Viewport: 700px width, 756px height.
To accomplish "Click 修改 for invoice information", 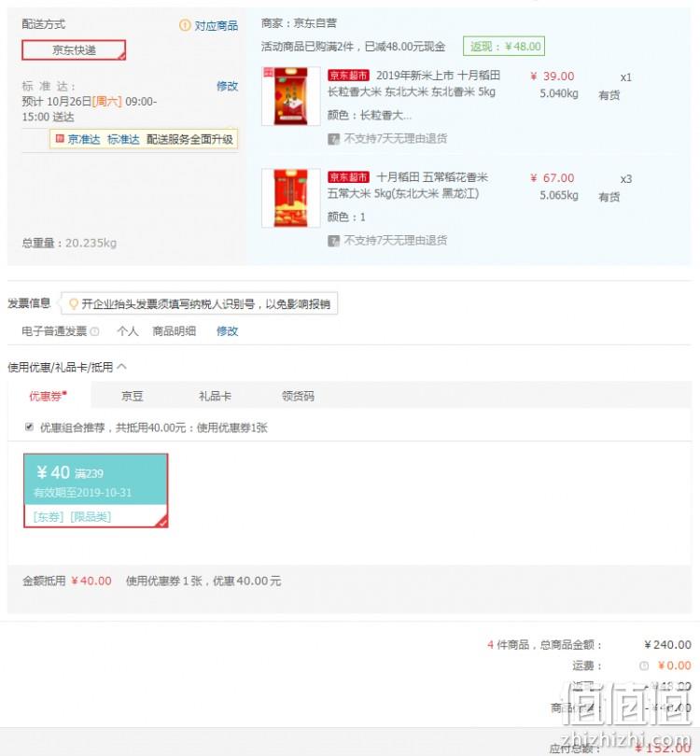I will (x=227, y=331).
